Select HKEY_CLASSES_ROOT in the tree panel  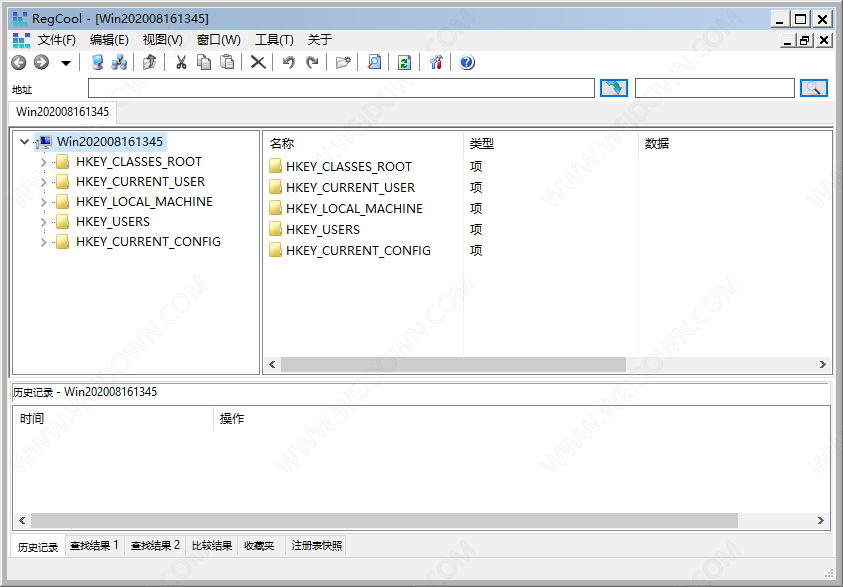pyautogui.click(x=139, y=162)
